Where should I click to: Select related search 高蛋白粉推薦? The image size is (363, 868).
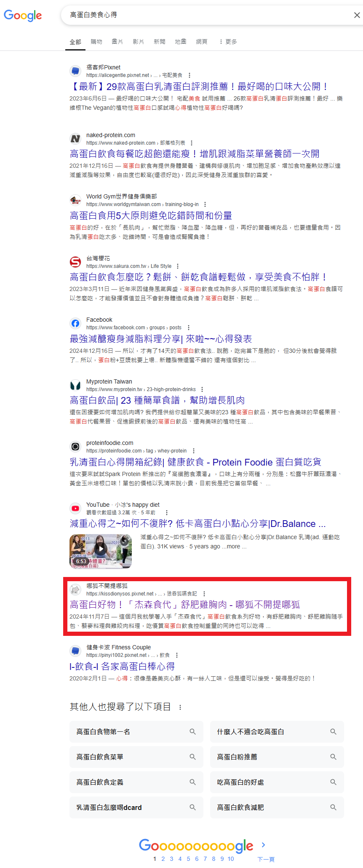(277, 757)
